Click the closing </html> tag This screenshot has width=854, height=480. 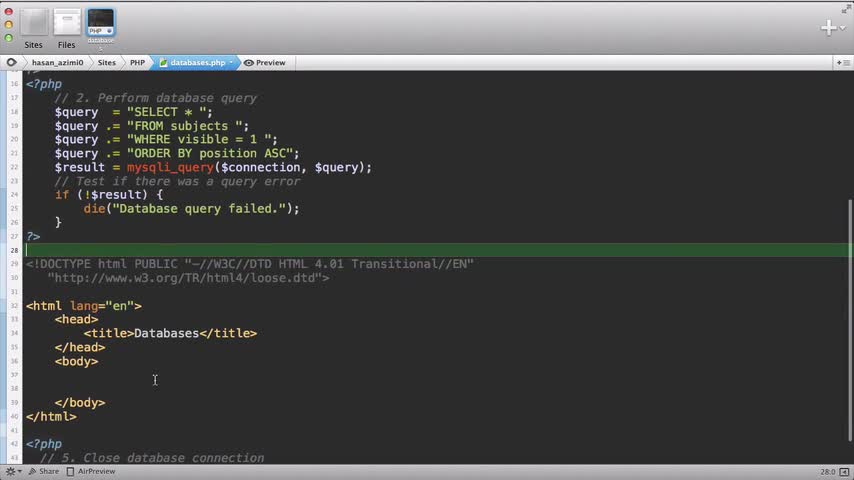pos(51,417)
